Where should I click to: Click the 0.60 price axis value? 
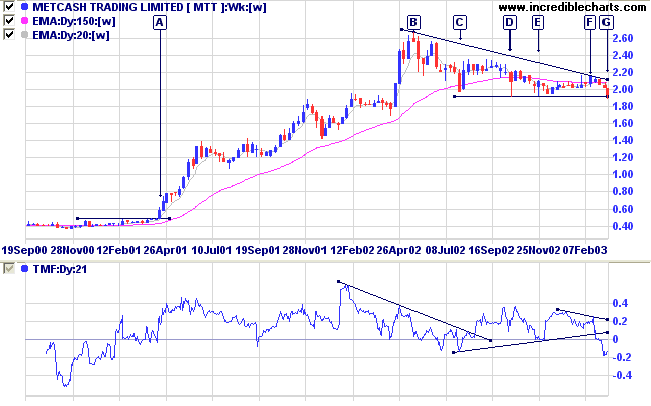(623, 209)
